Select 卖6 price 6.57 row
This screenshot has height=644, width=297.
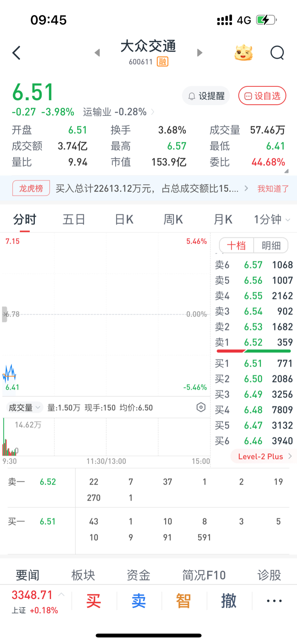(254, 265)
